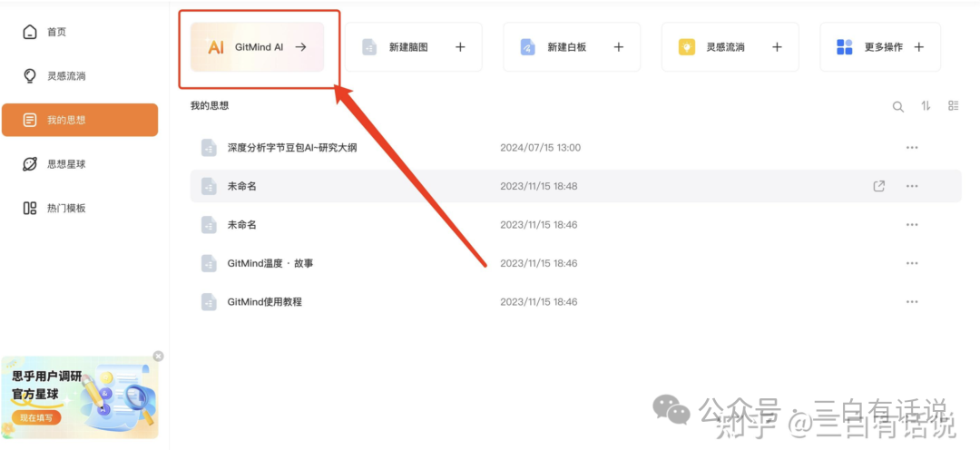980x450 pixels.
Task: Click 现在填写 on survey banner
Action: pyautogui.click(x=36, y=417)
